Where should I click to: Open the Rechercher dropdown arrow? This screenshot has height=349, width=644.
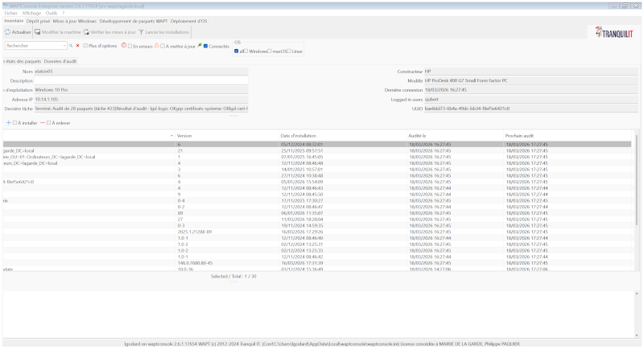pyautogui.click(x=63, y=46)
